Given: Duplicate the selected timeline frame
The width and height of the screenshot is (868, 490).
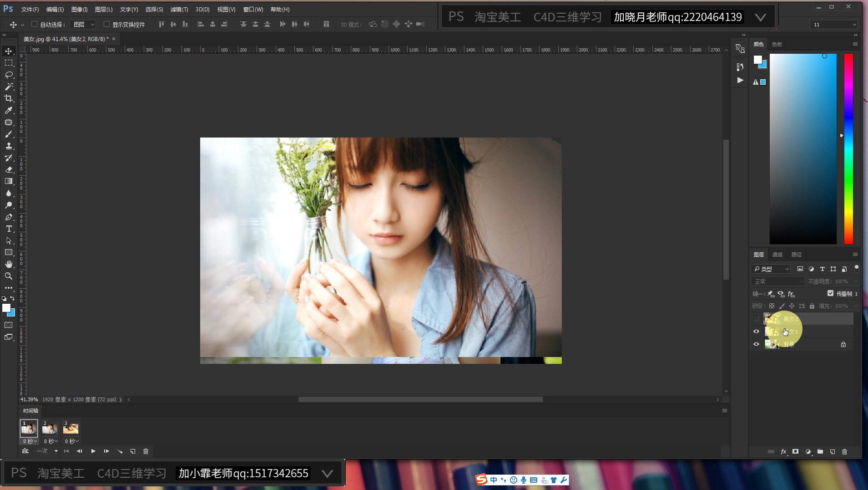Looking at the screenshot, I should (x=133, y=451).
